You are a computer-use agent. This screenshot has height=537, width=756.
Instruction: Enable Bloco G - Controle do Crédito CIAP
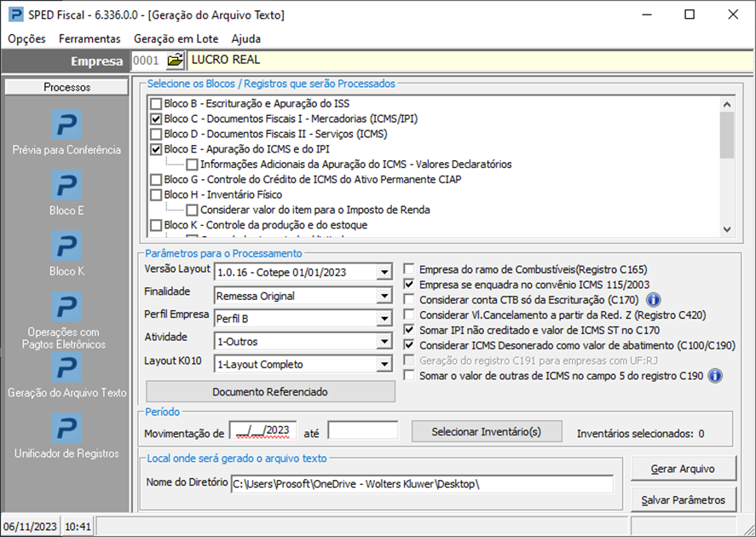[156, 180]
